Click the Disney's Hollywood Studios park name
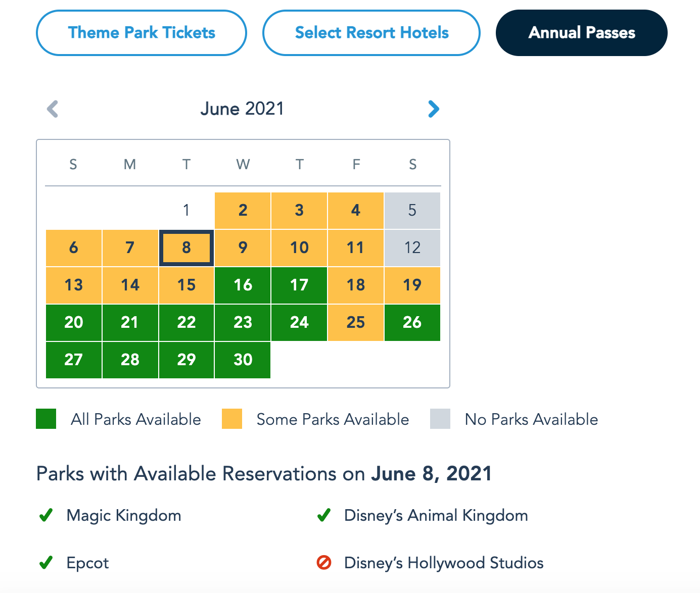 coord(444,563)
